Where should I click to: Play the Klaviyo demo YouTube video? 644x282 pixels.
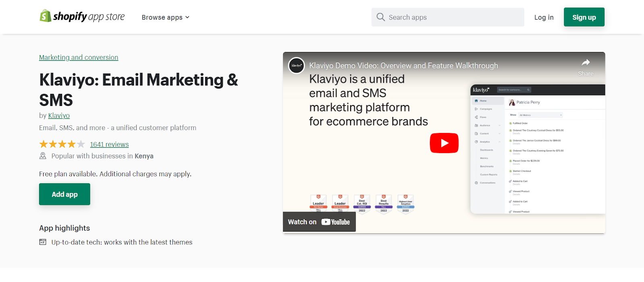pyautogui.click(x=444, y=143)
